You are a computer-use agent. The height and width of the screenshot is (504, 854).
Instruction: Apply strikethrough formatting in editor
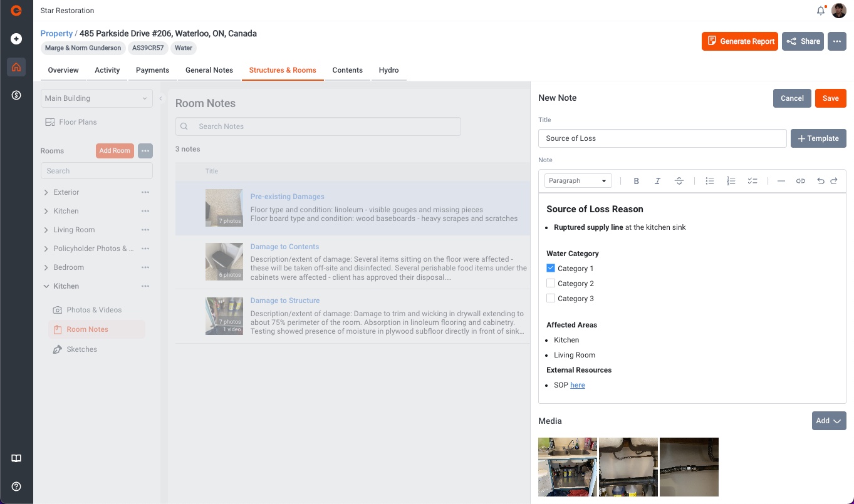[679, 181]
